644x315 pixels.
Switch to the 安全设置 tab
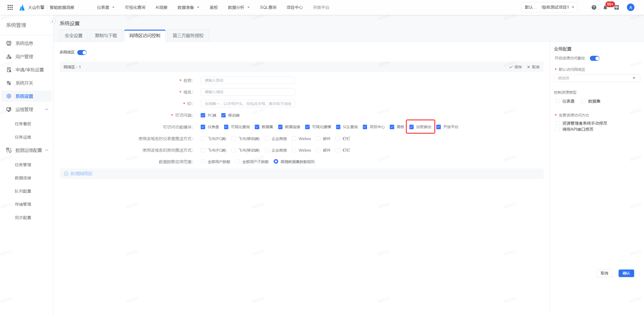(x=74, y=35)
